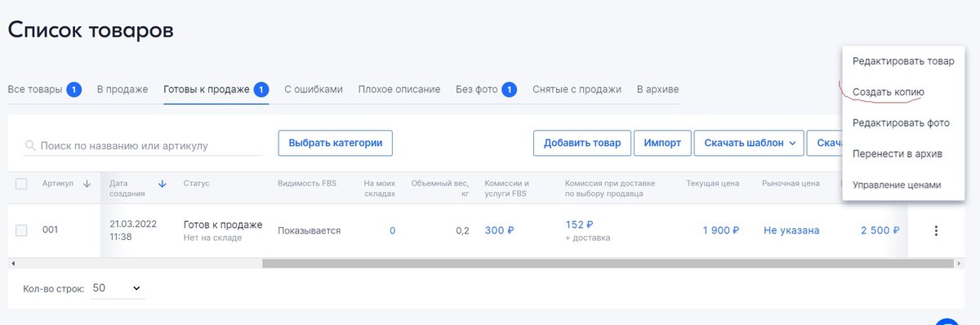
Task: Click the search magnifier icon
Action: [30, 145]
